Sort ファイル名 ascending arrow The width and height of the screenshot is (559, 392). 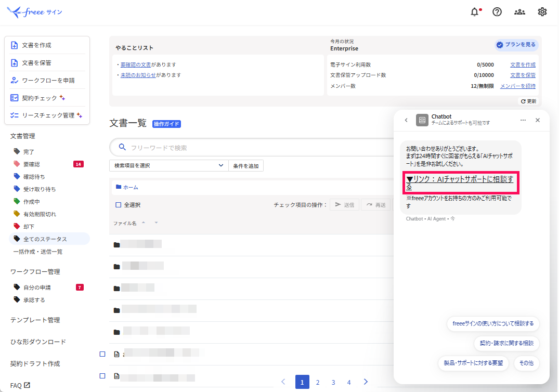tap(144, 223)
